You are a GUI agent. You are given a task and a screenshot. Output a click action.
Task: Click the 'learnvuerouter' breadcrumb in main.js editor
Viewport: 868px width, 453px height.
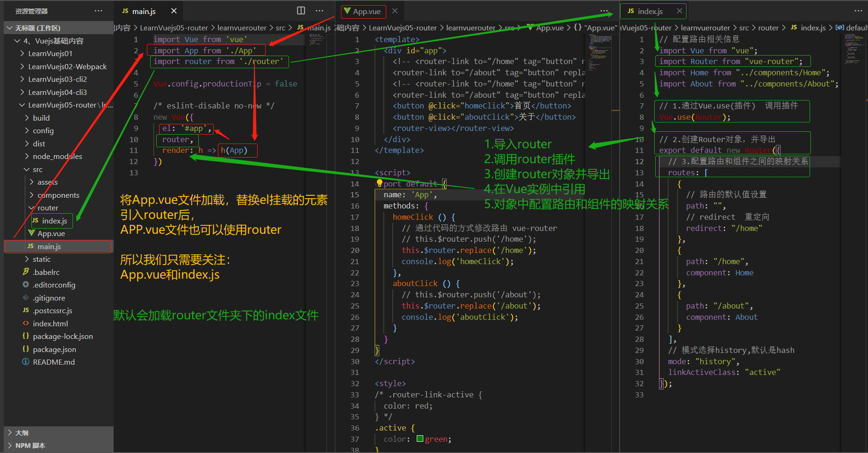pos(242,28)
